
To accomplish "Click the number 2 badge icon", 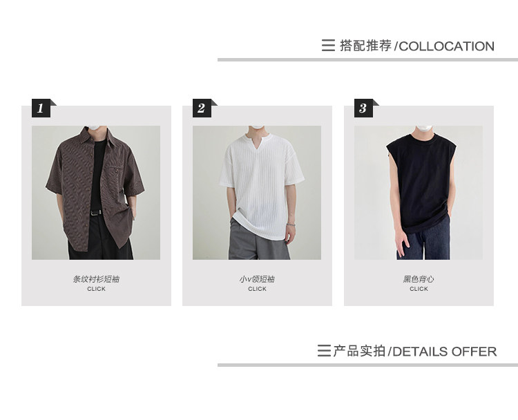I will [x=202, y=108].
